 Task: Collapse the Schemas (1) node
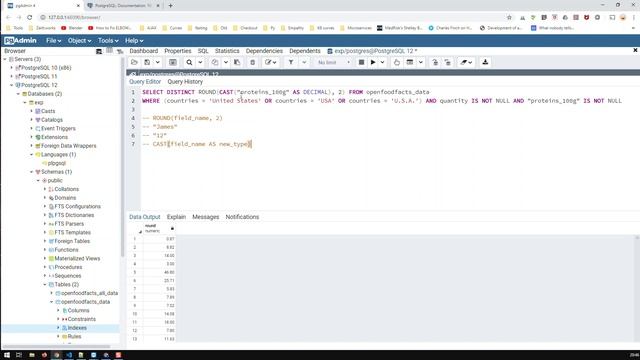(x=31, y=172)
